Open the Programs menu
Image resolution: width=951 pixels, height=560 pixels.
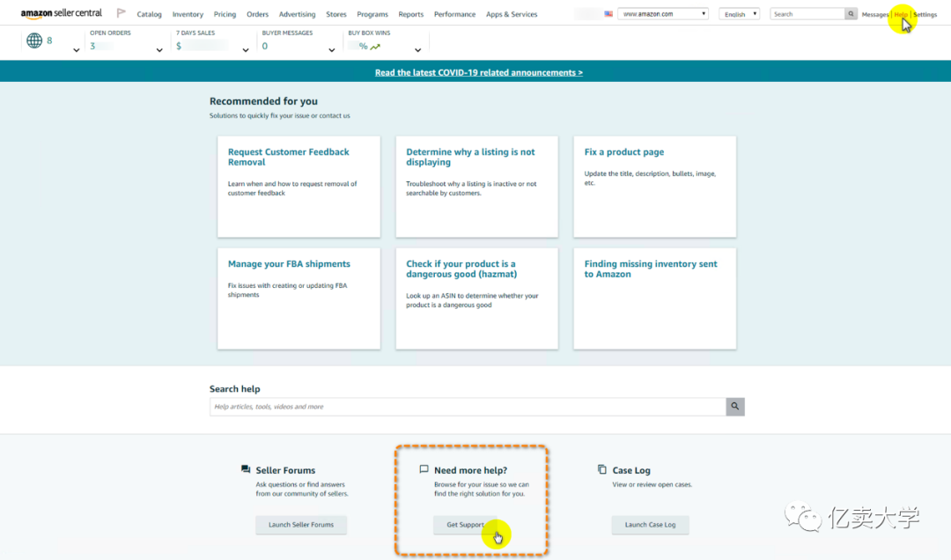pos(372,14)
